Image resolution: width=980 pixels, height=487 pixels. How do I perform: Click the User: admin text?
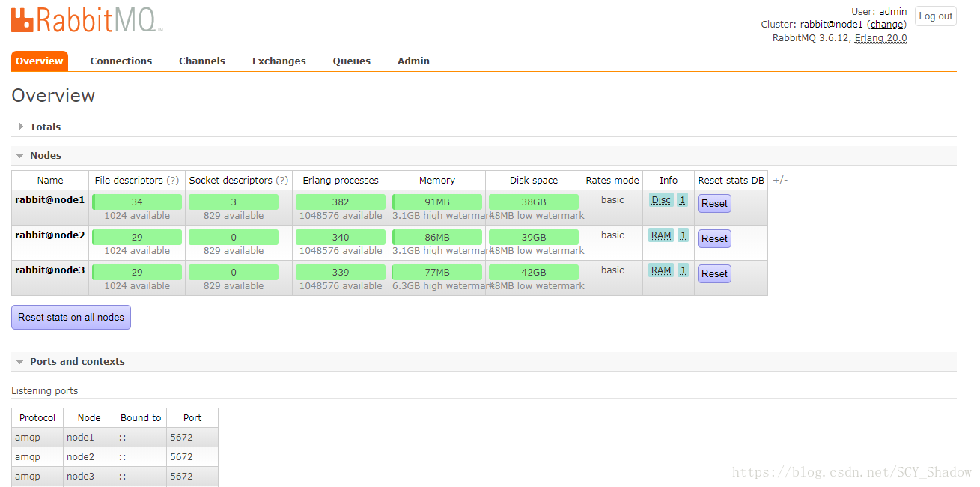click(879, 12)
